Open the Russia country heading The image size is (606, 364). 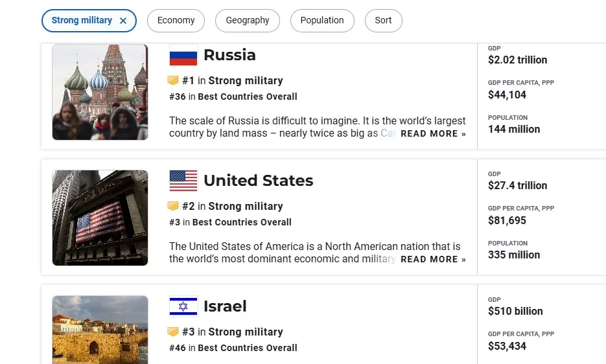(x=229, y=55)
